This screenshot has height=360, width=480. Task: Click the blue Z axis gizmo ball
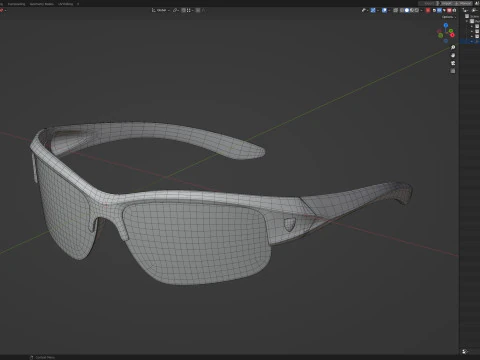click(446, 25)
